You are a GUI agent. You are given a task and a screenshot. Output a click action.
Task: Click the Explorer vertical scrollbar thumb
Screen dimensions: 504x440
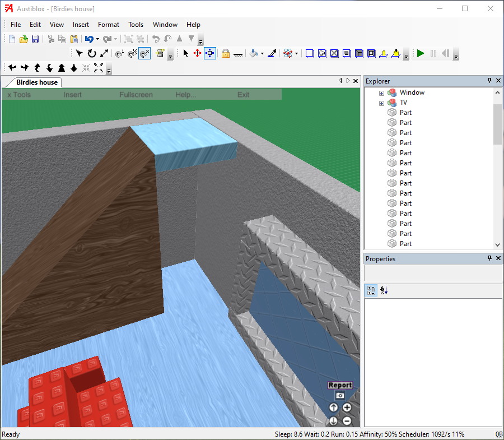pos(497,124)
